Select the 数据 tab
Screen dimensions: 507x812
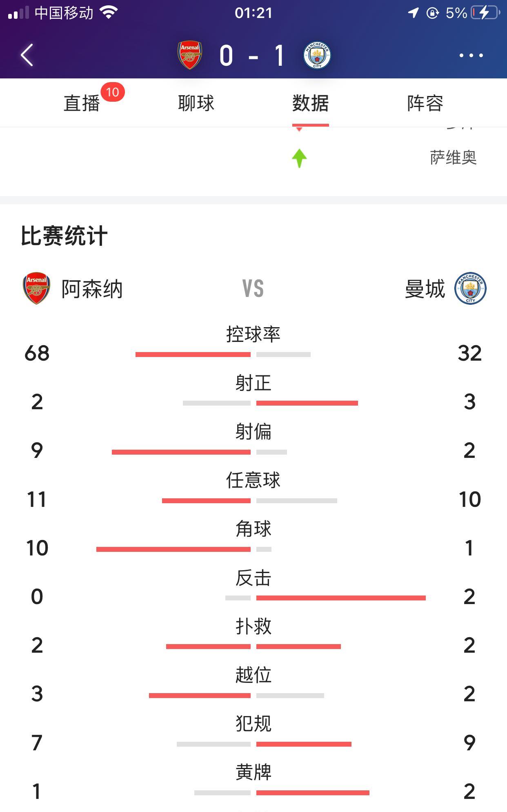pos(310,103)
